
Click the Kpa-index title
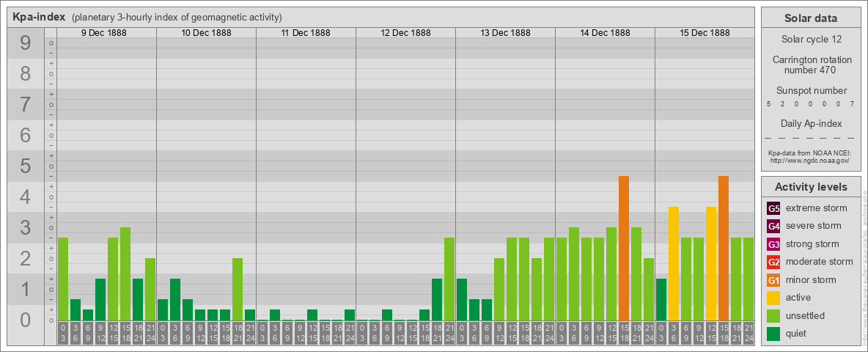[x=40, y=17]
